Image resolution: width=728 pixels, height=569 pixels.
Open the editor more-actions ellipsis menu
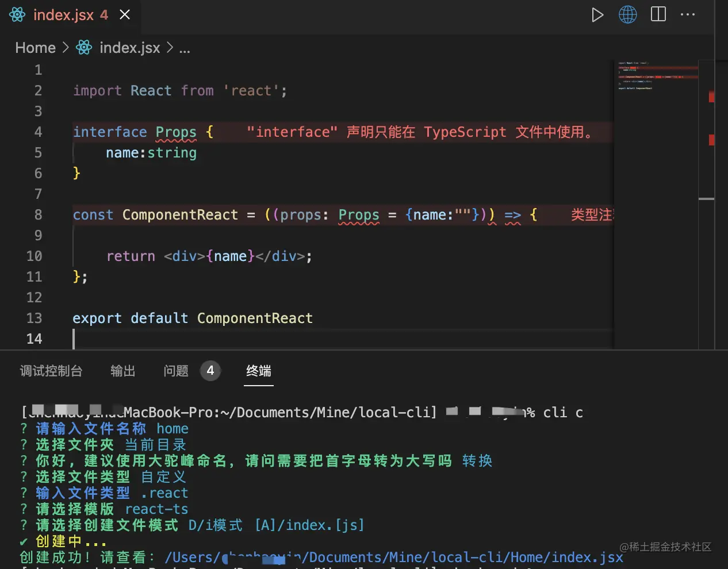pyautogui.click(x=688, y=14)
